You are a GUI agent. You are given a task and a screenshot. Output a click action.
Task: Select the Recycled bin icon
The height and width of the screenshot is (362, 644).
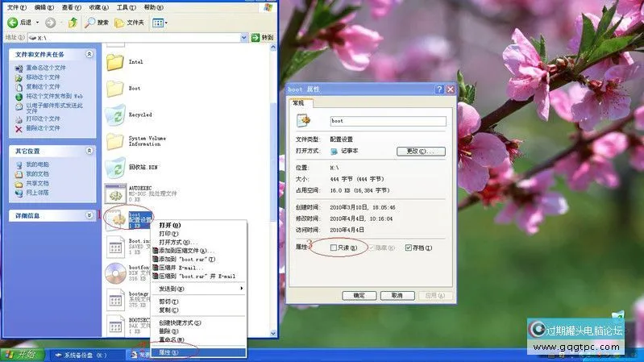click(x=115, y=114)
